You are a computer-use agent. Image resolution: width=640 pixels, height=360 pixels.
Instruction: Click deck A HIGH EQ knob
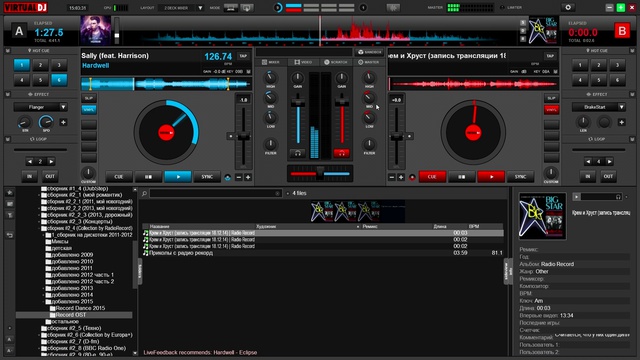point(270,78)
